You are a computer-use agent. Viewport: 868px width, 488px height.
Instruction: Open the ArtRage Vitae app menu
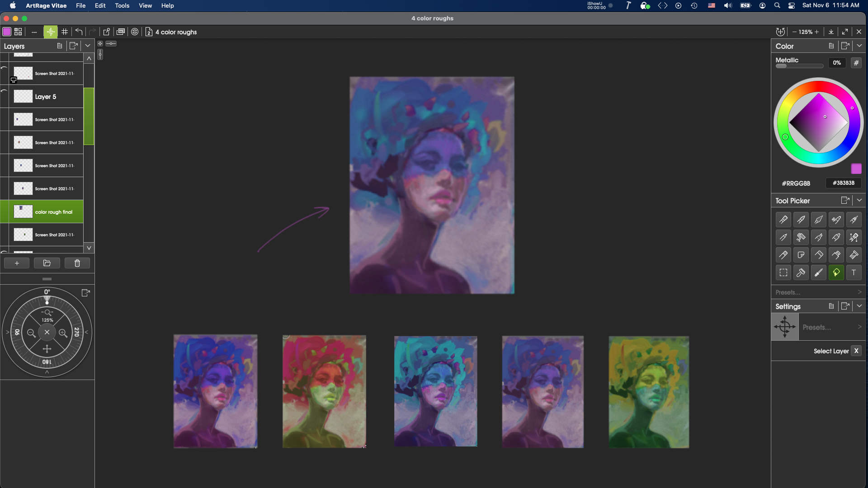46,5
